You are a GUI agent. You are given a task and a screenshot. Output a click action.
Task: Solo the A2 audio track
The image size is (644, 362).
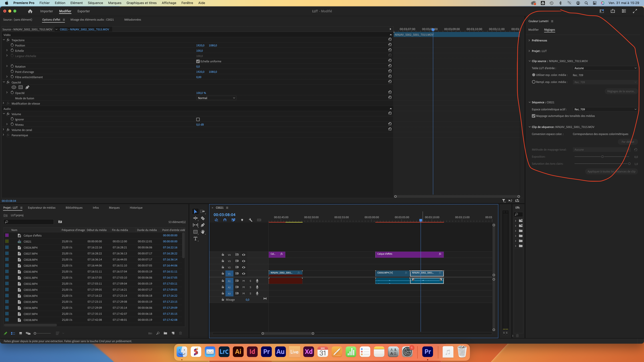point(250,287)
